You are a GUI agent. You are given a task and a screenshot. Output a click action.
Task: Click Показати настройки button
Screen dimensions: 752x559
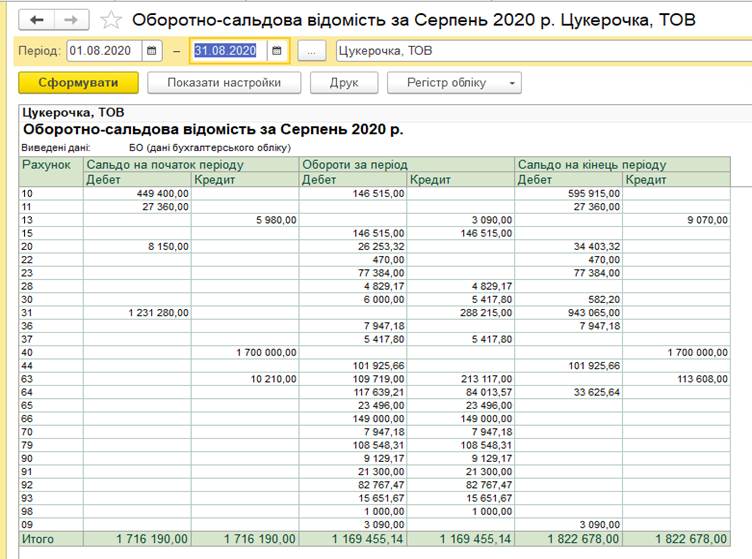pyautogui.click(x=223, y=83)
